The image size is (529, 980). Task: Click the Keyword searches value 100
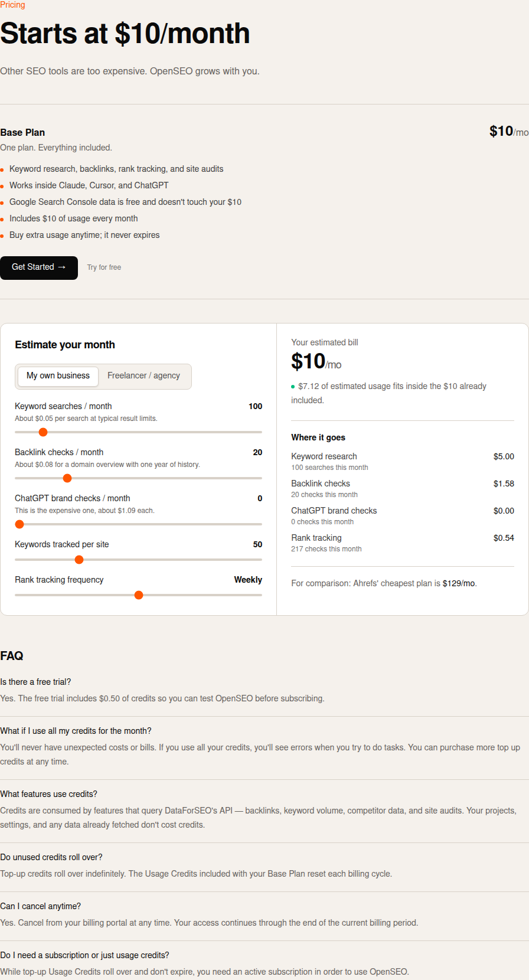click(x=255, y=406)
